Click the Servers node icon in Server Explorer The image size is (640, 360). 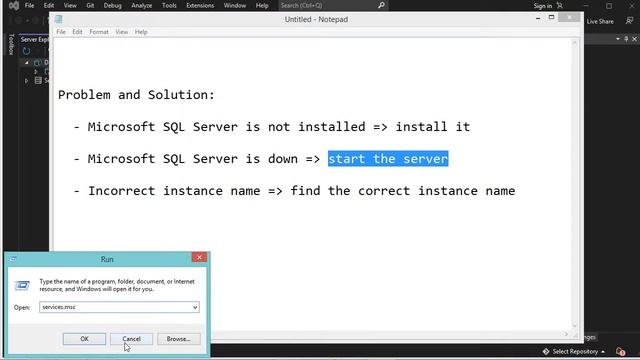click(x=38, y=80)
